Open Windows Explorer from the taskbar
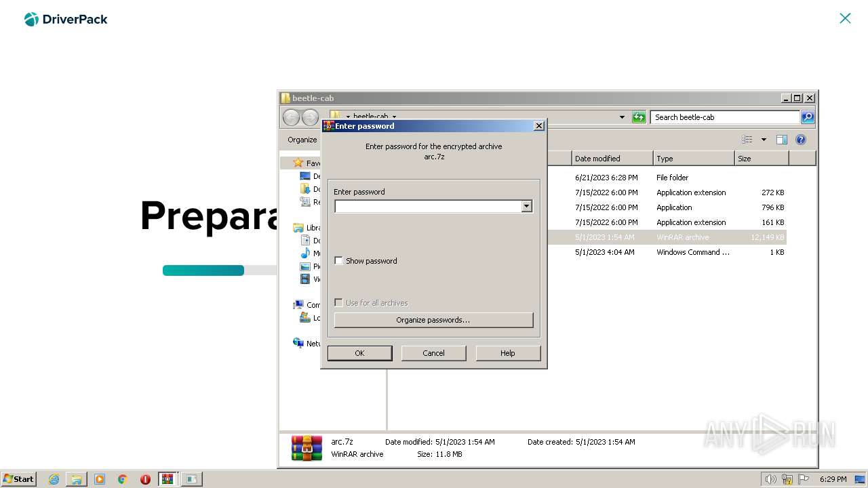This screenshot has width=868, height=488. point(77,479)
